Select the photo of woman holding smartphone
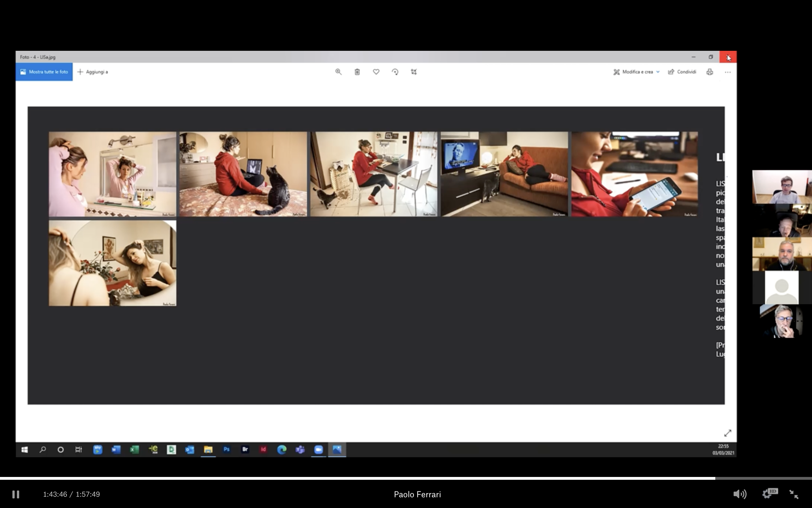The width and height of the screenshot is (812, 508). click(x=634, y=174)
